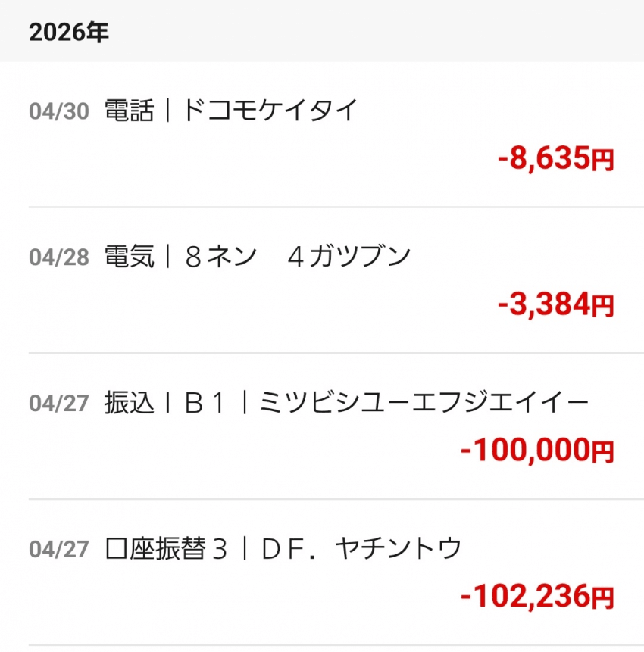644x652 pixels.
Task: Click the 電話 category label
Action: pyautogui.click(x=129, y=111)
